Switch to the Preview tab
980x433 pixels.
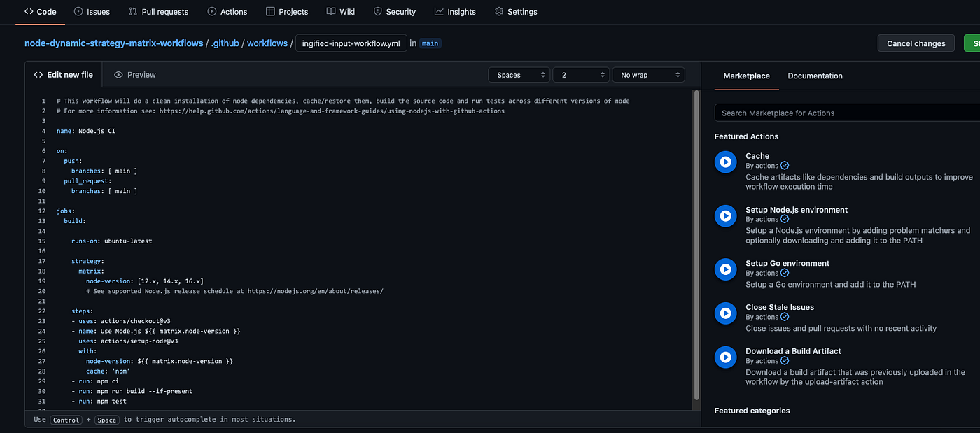point(135,75)
